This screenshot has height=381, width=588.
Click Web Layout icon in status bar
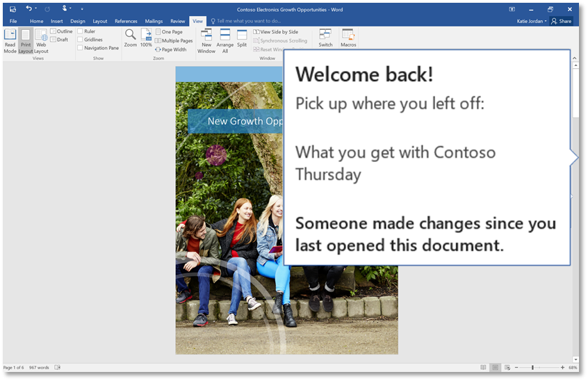pyautogui.click(x=507, y=368)
